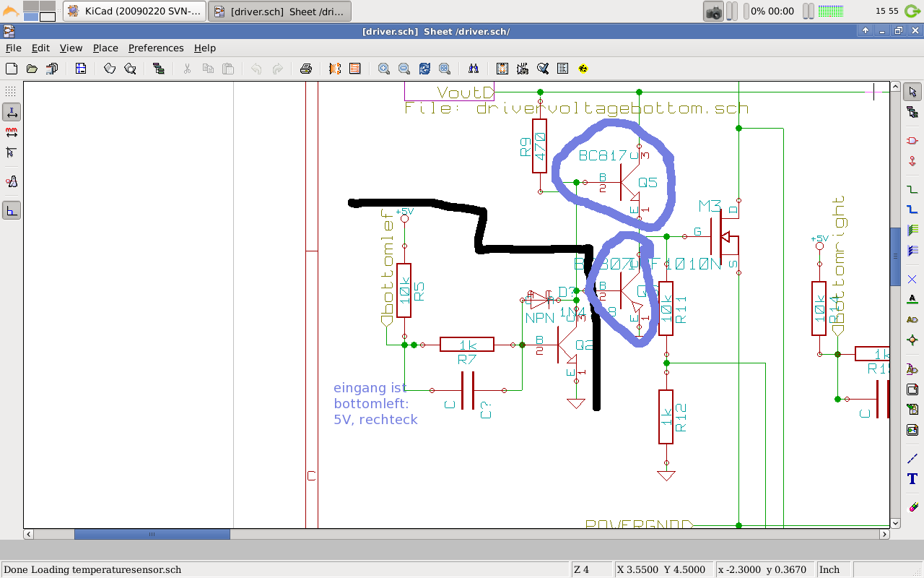Screen dimensions: 924x578
Task: Open the hierarchy navigator icon
Action: [159, 69]
